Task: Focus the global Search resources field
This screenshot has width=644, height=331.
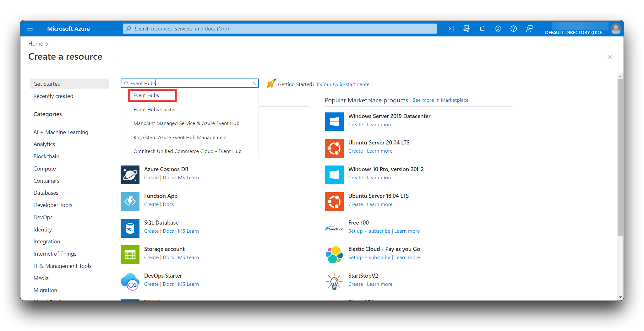Action: pos(280,29)
